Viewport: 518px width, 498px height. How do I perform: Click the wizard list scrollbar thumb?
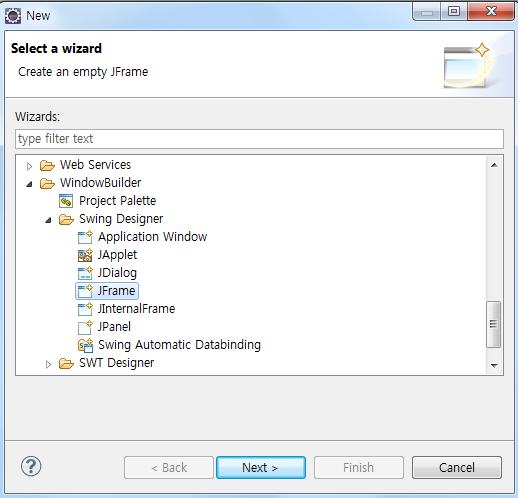494,324
